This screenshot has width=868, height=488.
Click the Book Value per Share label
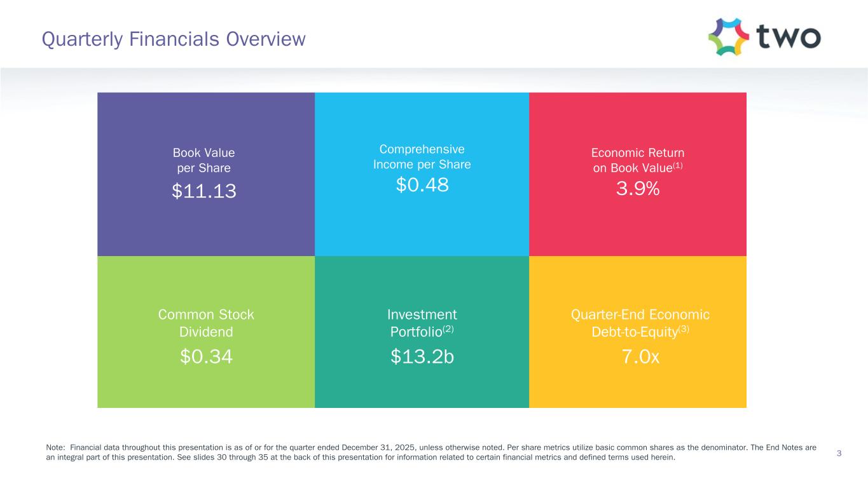point(203,160)
